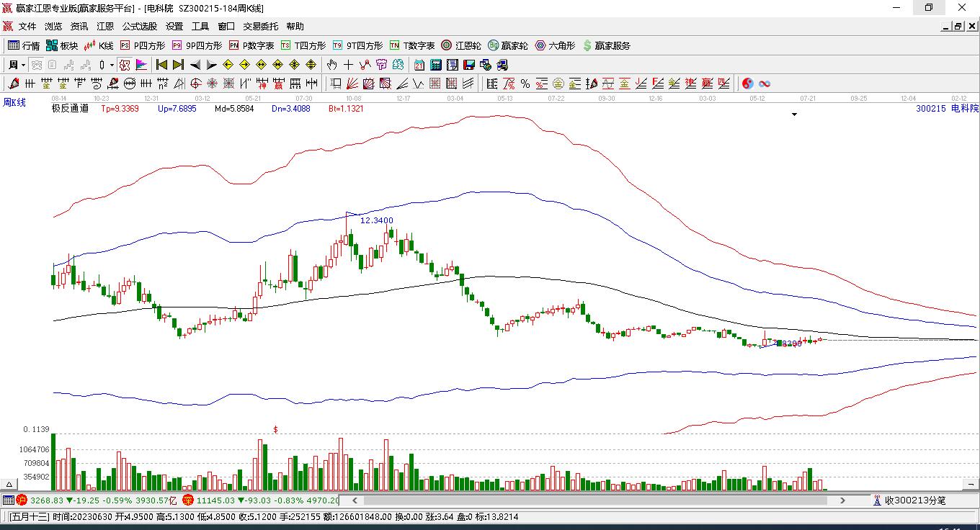Open the 浏览 menu

[53, 27]
